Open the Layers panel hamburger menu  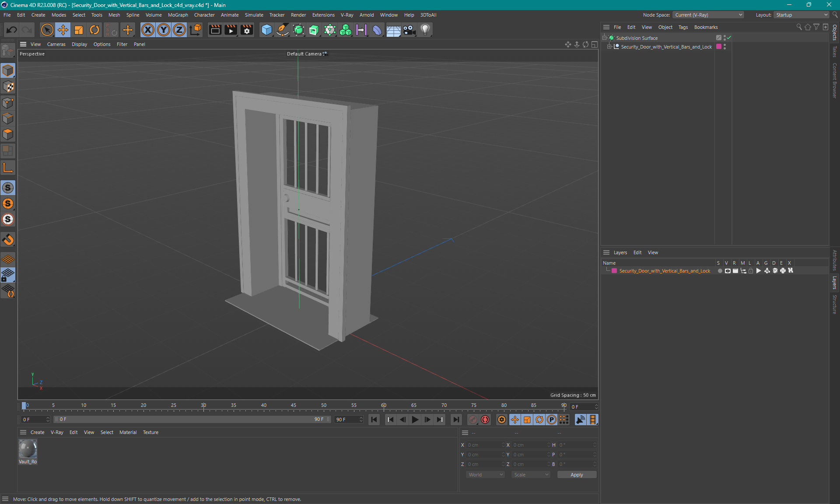(606, 252)
